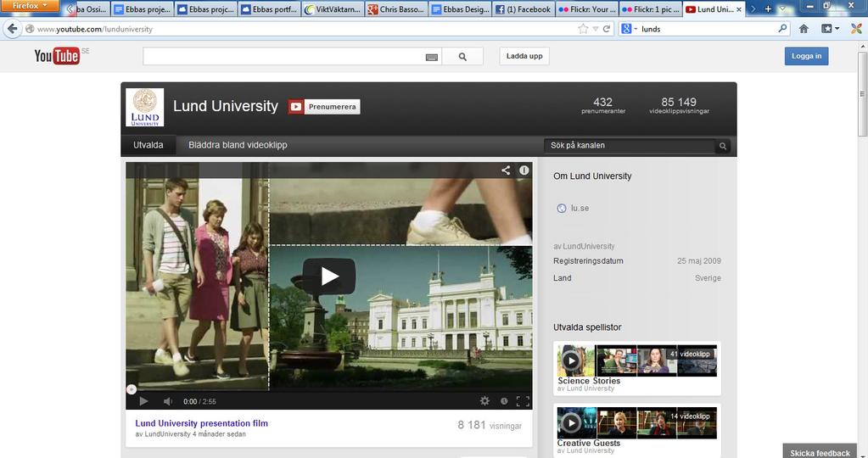Click the Skicka feedback button
Image resolution: width=868 pixels, height=458 pixels.
pos(820,451)
